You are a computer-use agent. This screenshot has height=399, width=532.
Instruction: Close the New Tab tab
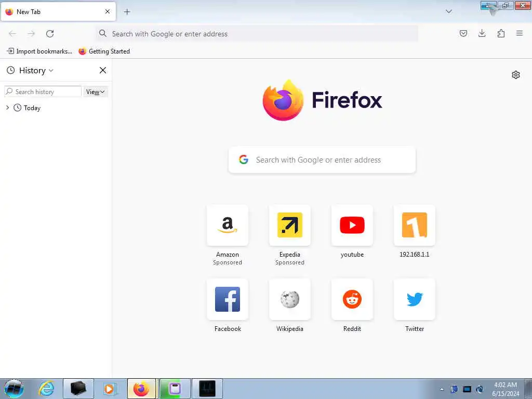click(x=108, y=11)
